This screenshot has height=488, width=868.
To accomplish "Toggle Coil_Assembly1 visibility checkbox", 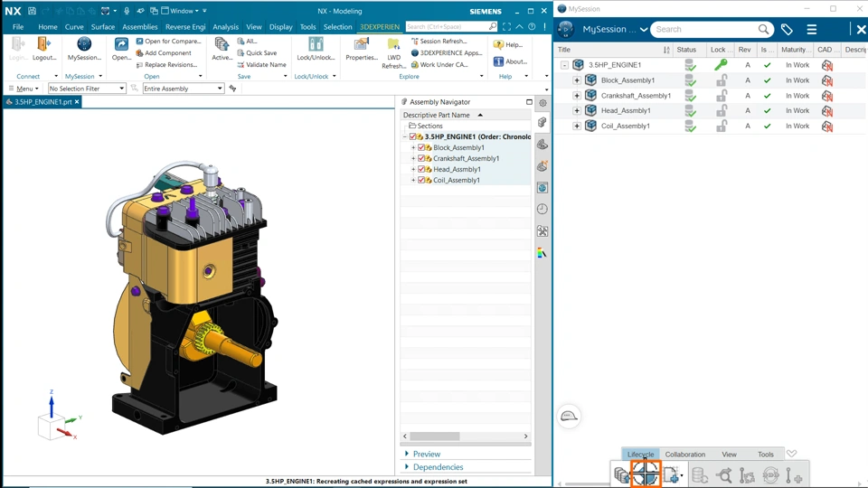I will 421,180.
